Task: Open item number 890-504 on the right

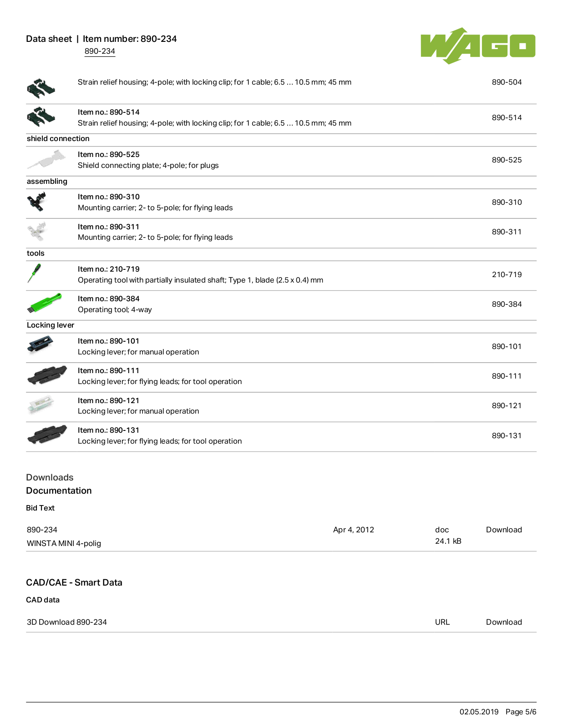Action: click(x=507, y=82)
